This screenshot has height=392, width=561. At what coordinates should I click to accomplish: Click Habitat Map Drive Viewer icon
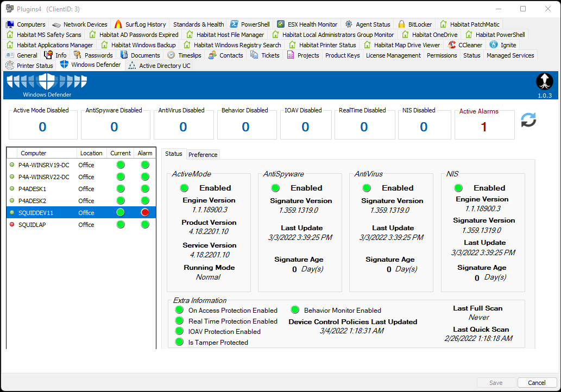(368, 45)
